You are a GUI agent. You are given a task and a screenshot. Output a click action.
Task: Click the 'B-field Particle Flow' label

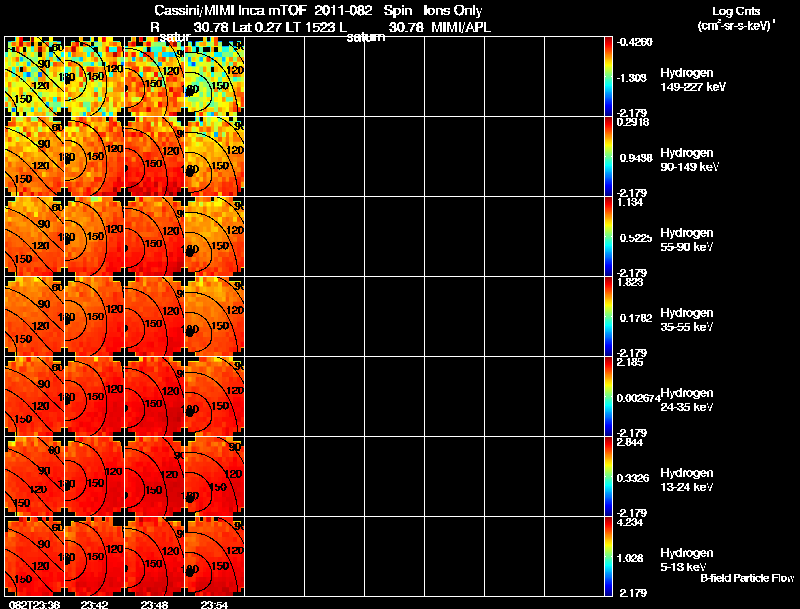[747, 578]
